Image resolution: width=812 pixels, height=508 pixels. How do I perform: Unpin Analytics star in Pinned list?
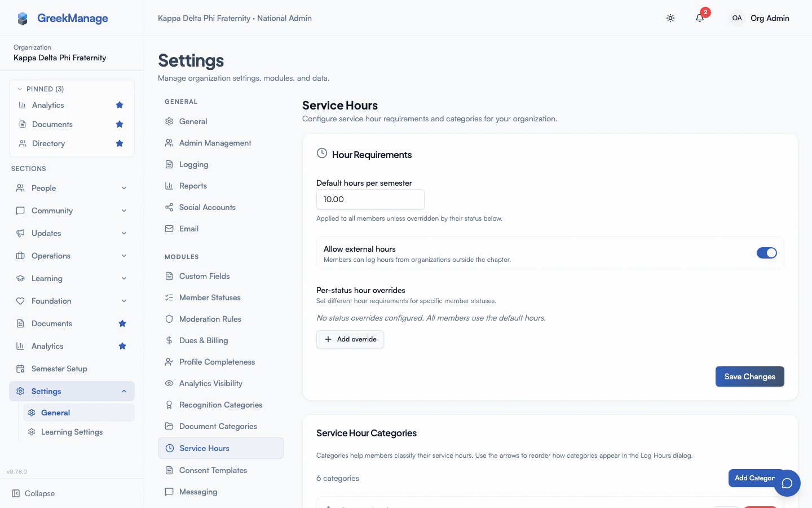(120, 105)
